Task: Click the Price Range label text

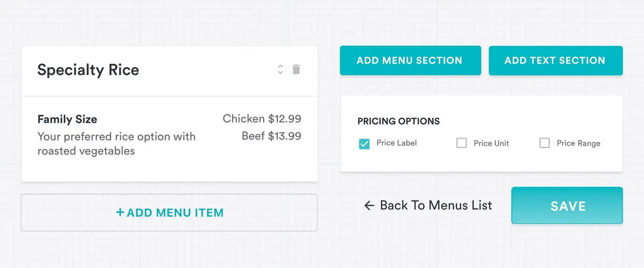Action: coord(578,143)
